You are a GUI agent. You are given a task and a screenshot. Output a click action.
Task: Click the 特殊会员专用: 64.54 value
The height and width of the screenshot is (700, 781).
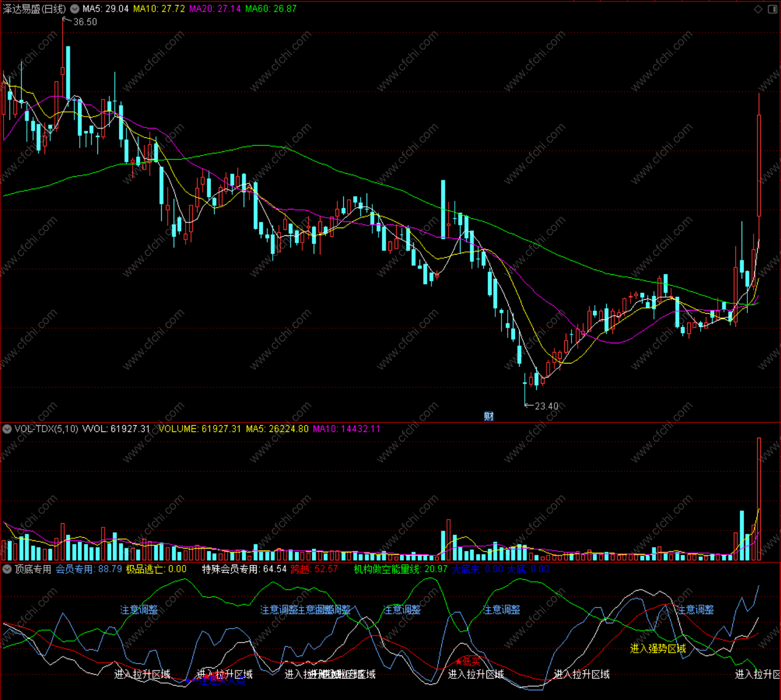[244, 569]
